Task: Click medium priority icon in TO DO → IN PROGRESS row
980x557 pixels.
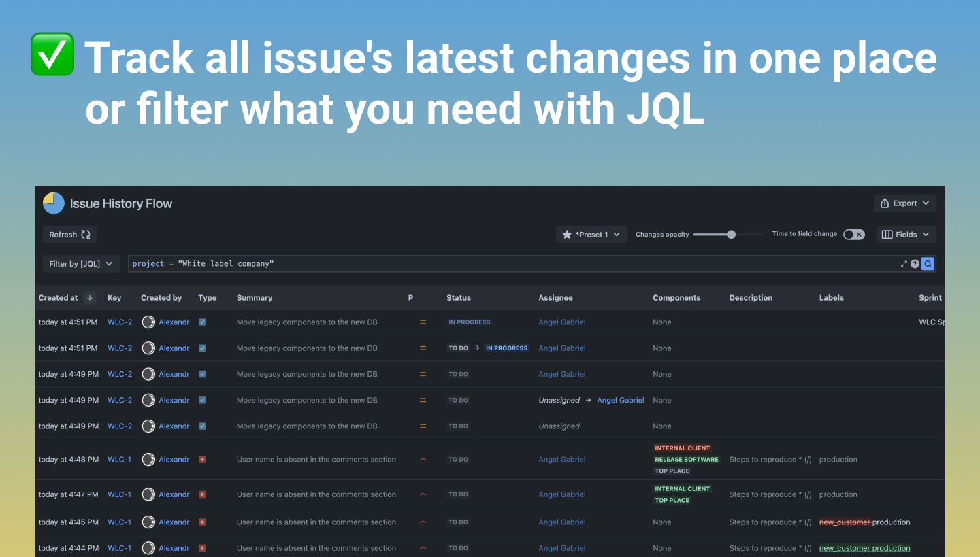Action: (x=423, y=348)
